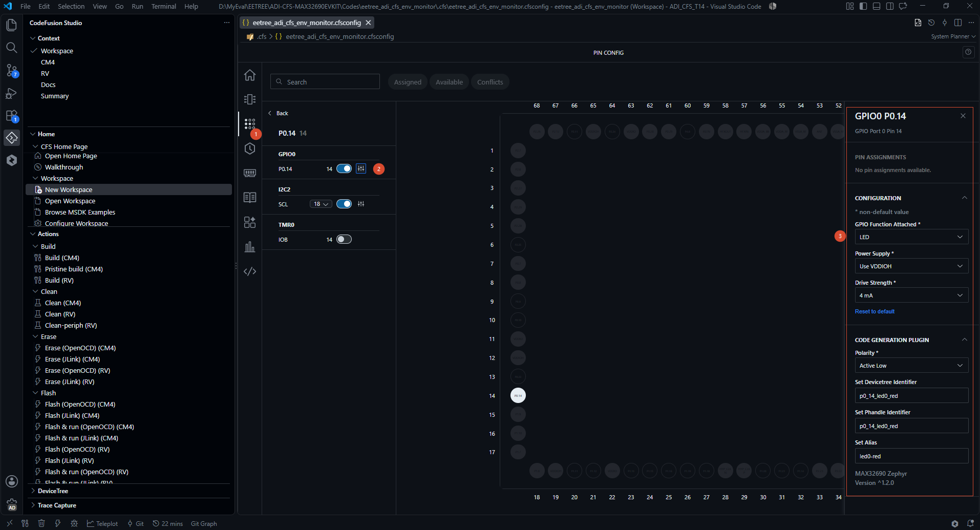Viewport: 980px width, 530px height.
Task: Select the Conflicts filter tab
Action: tap(490, 82)
